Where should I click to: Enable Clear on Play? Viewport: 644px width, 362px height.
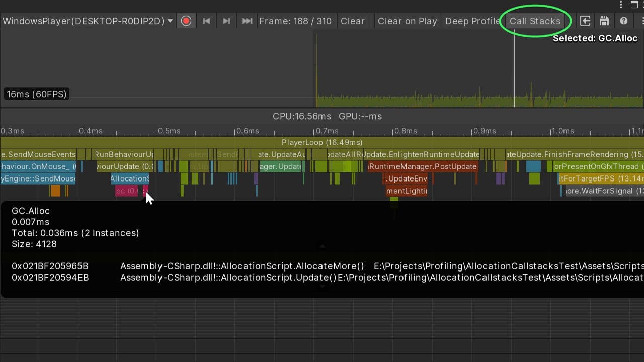pos(408,21)
